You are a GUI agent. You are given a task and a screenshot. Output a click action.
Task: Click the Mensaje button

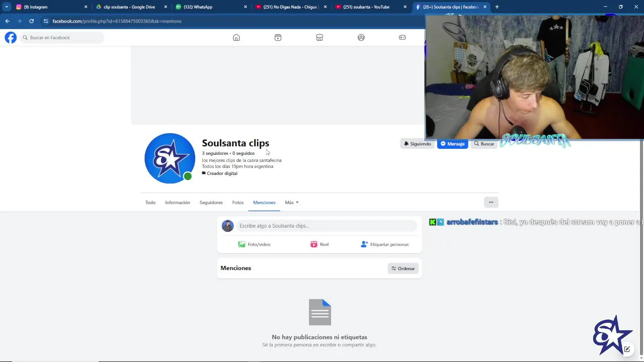pyautogui.click(x=452, y=144)
